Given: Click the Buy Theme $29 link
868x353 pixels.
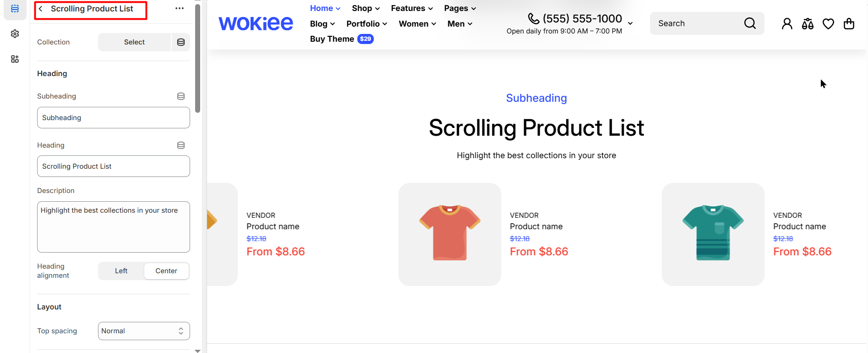Looking at the screenshot, I should pyautogui.click(x=341, y=39).
